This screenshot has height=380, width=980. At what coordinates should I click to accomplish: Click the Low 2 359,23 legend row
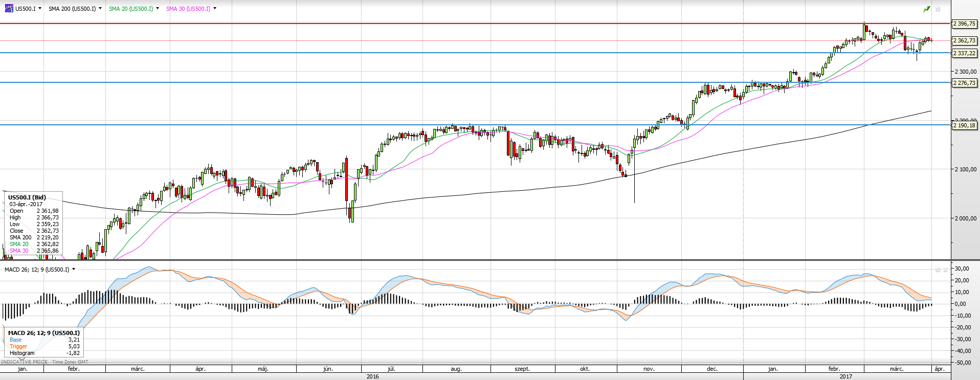click(x=34, y=224)
